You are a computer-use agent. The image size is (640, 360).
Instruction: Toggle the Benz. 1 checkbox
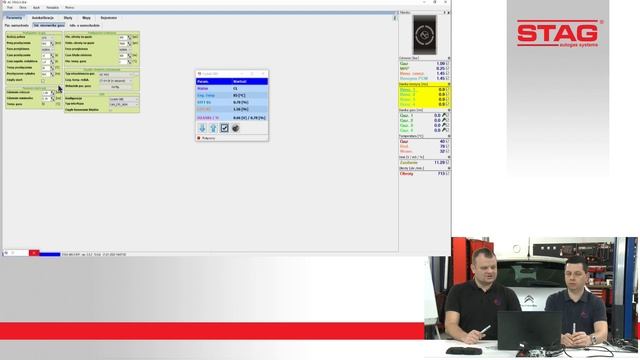click(x=448, y=89)
